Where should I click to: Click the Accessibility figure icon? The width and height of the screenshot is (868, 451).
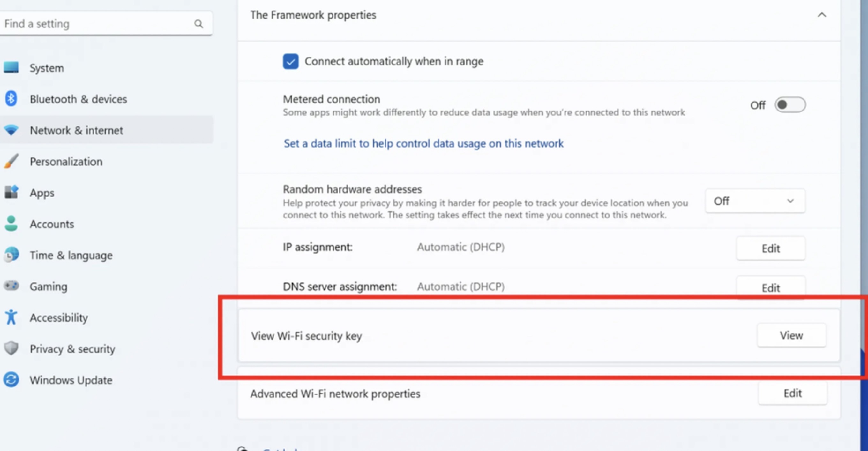pyautogui.click(x=11, y=317)
